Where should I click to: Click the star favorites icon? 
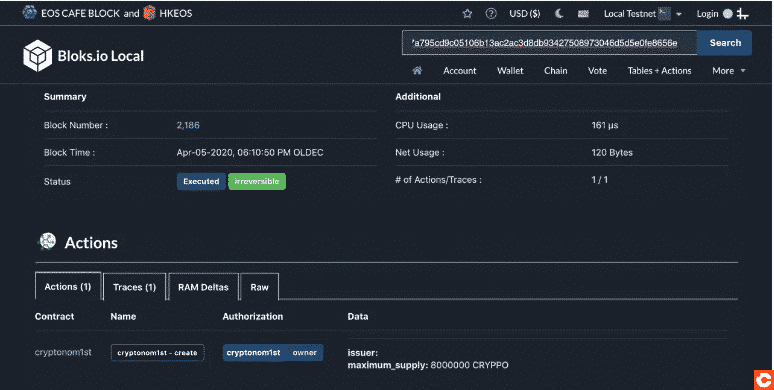pyautogui.click(x=467, y=14)
